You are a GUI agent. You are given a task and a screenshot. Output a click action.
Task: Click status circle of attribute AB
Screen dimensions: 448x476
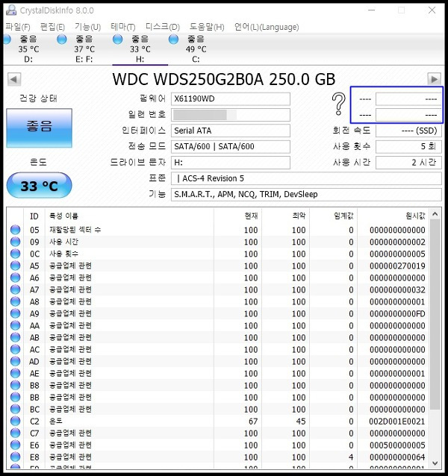(x=15, y=337)
